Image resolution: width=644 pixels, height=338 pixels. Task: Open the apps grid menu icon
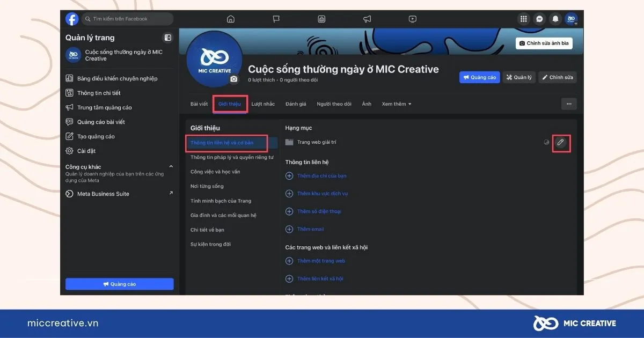(523, 19)
